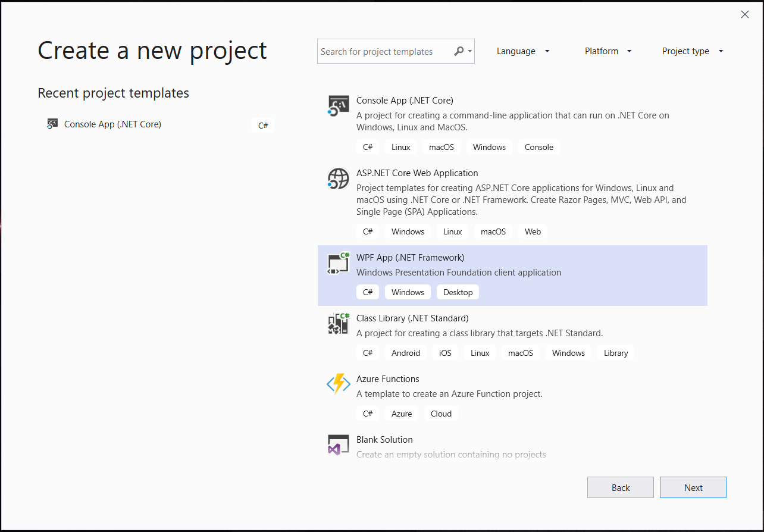Image resolution: width=764 pixels, height=532 pixels.
Task: Select ASP.NET Core Web Application template title
Action: [x=417, y=173]
